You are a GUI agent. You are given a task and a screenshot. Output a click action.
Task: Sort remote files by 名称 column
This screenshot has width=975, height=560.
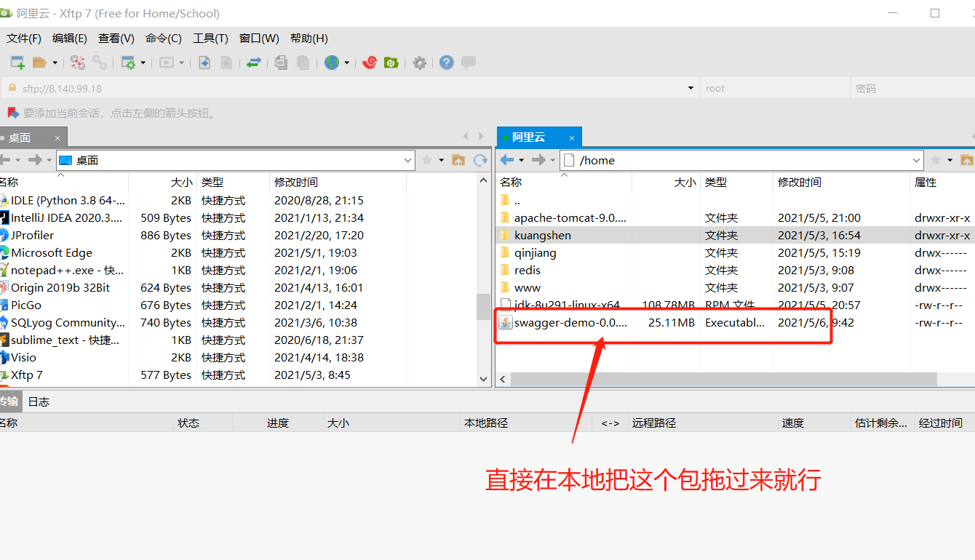564,182
